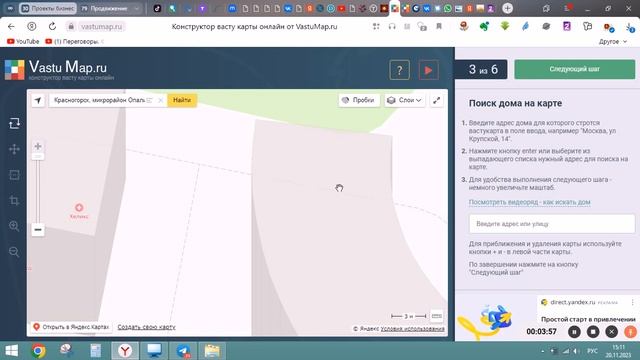Open Telegram from the taskbar
The height and width of the screenshot is (360, 640).
coord(183,351)
